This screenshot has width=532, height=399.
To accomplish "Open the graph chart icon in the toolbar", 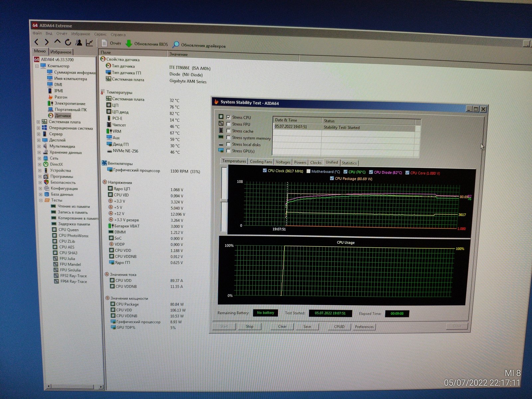I will click(x=89, y=43).
